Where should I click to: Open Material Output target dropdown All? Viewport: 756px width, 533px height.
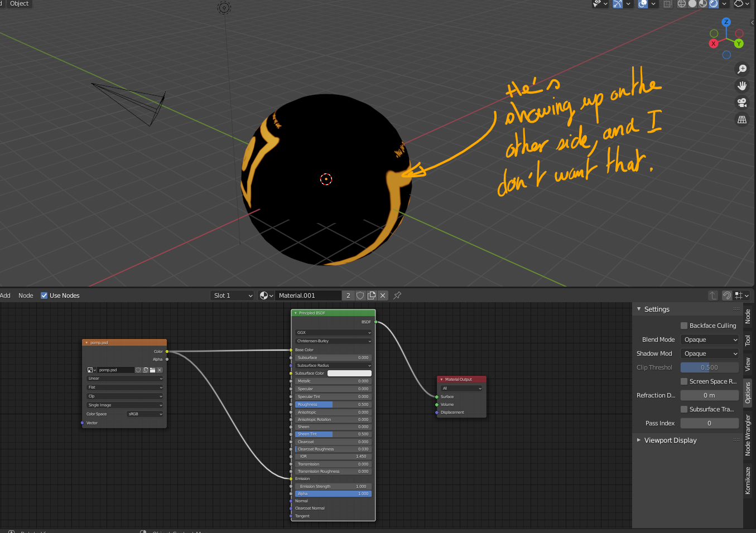pos(461,388)
